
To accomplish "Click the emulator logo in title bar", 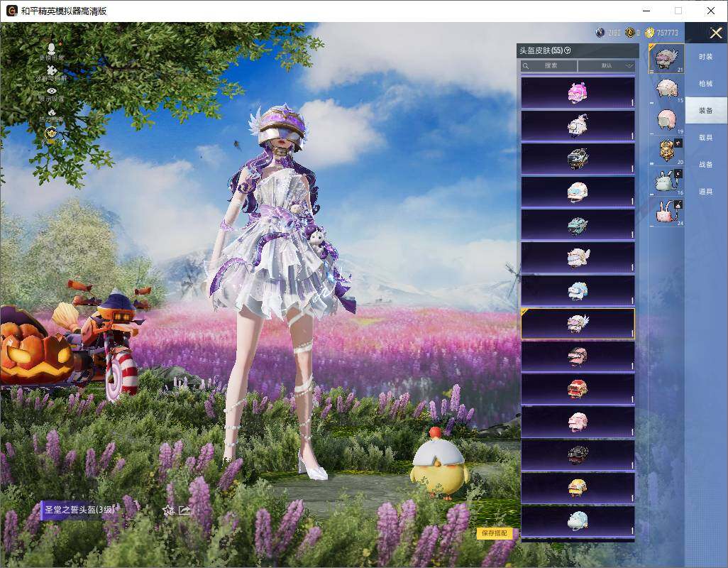I will (11, 11).
